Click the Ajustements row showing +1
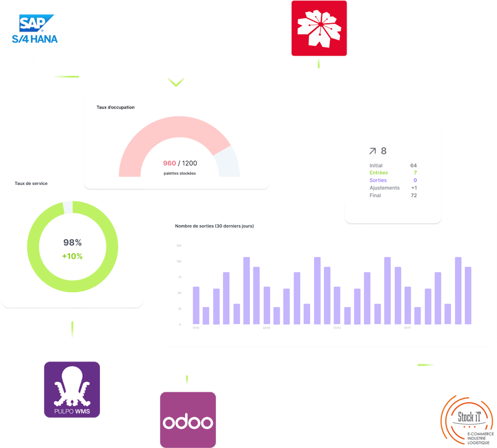Image resolution: width=497 pixels, height=448 pixels. [393, 188]
